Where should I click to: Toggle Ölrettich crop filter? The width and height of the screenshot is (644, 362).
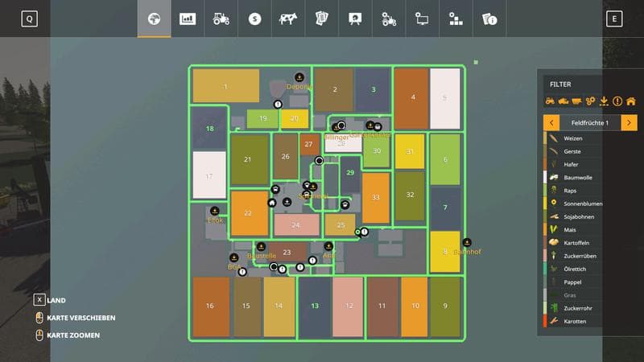pos(572,269)
